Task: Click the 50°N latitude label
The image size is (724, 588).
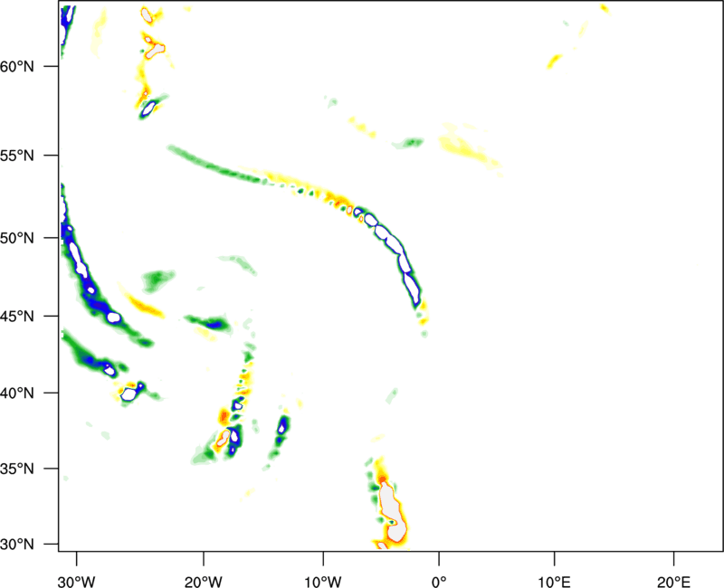Action: point(17,238)
